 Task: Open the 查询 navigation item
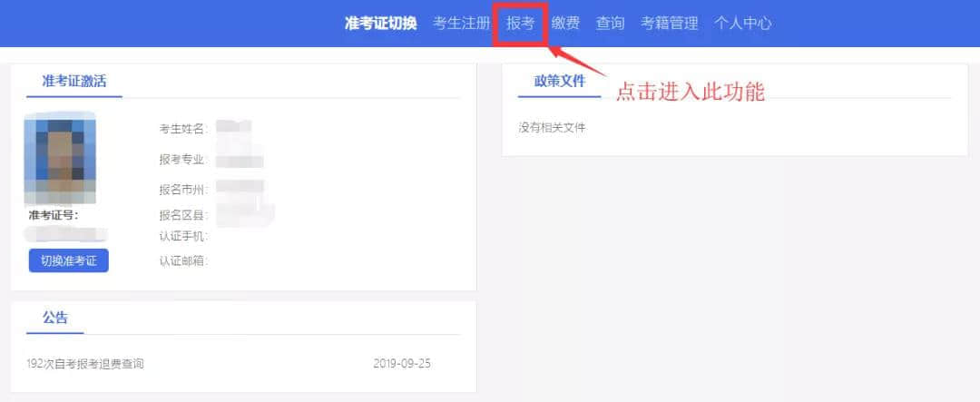(610, 24)
